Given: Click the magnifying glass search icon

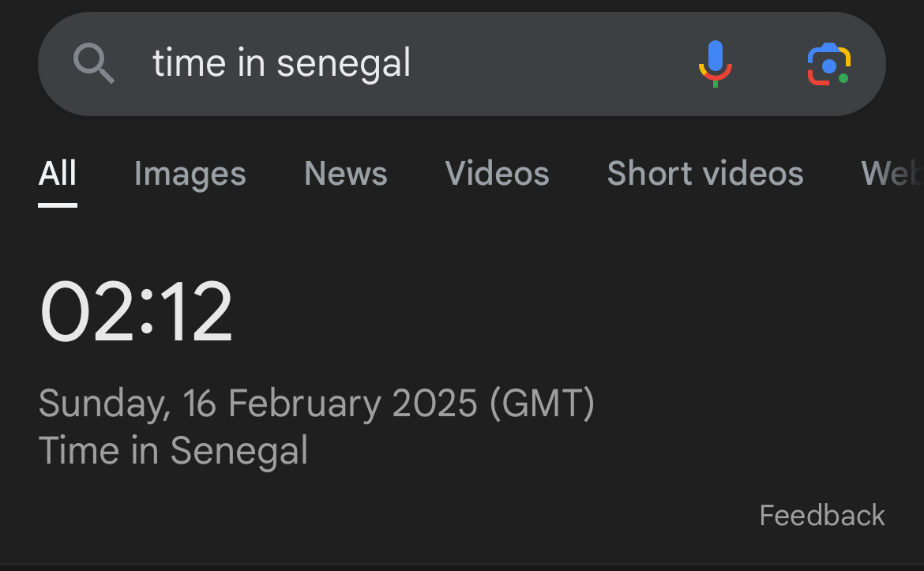Looking at the screenshot, I should pyautogui.click(x=94, y=63).
